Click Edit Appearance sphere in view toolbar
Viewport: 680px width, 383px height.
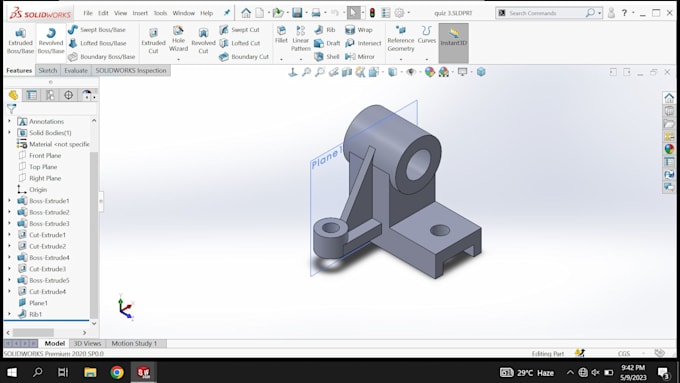(429, 72)
